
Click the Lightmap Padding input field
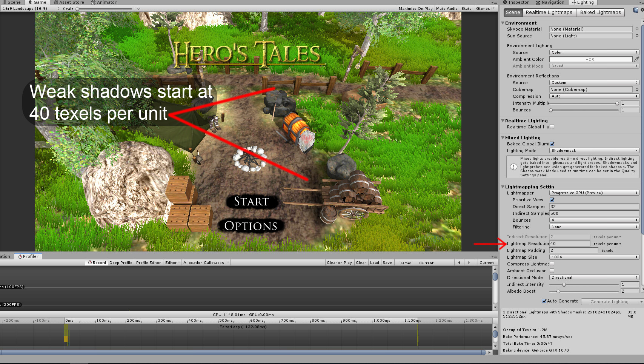pyautogui.click(x=573, y=250)
